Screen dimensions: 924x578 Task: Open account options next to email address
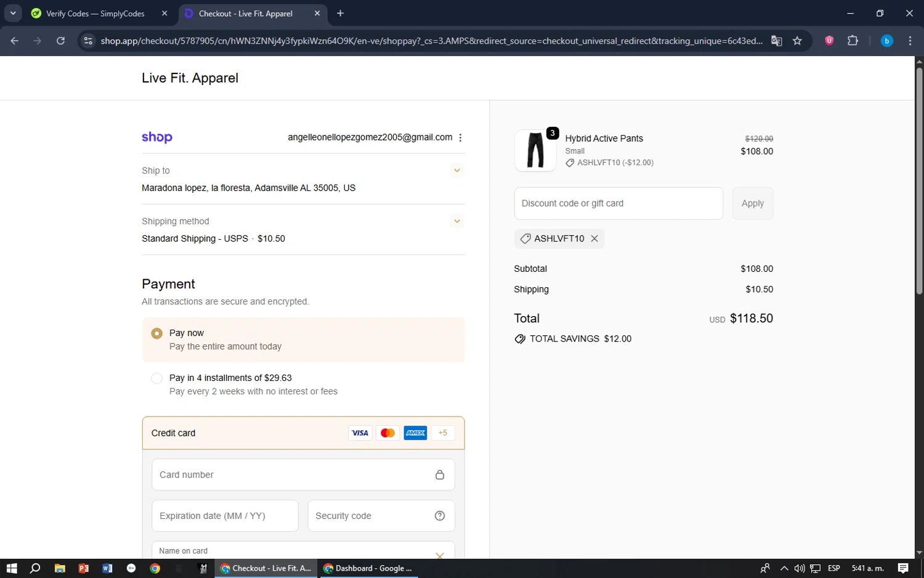pos(460,137)
